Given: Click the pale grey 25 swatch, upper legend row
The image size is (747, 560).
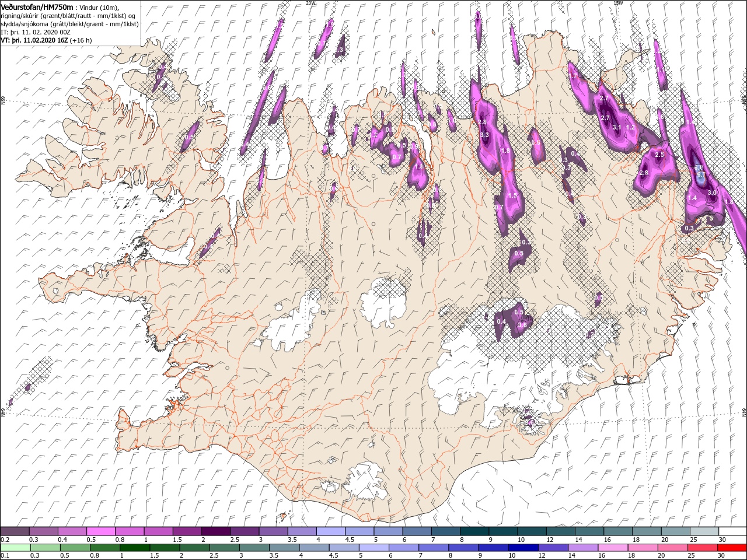Looking at the screenshot, I should point(704,531).
